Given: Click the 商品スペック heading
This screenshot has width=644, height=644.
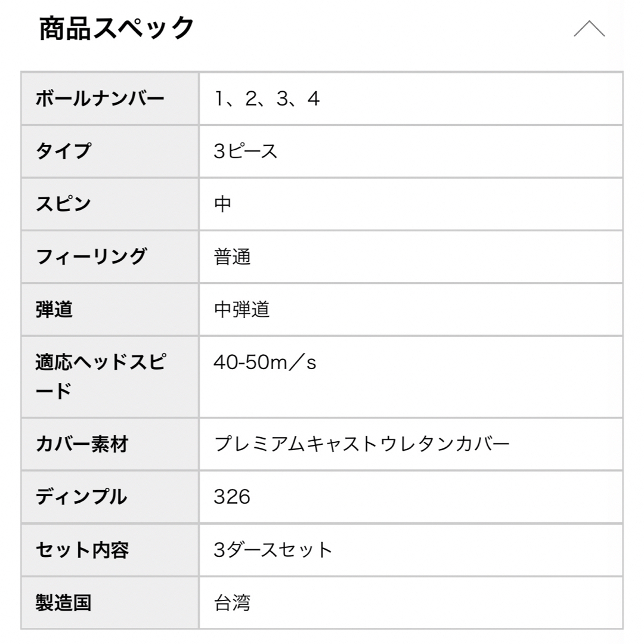Looking at the screenshot, I should (x=116, y=29).
